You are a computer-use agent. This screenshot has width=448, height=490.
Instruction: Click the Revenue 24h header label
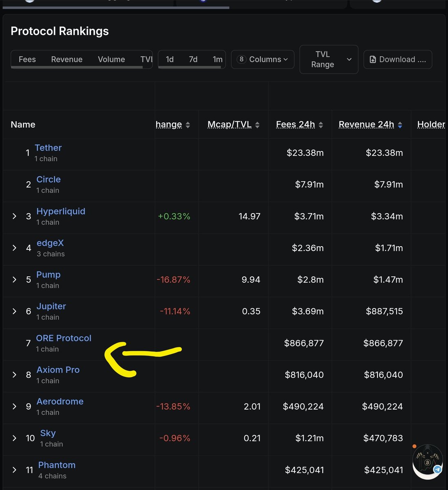pos(366,125)
